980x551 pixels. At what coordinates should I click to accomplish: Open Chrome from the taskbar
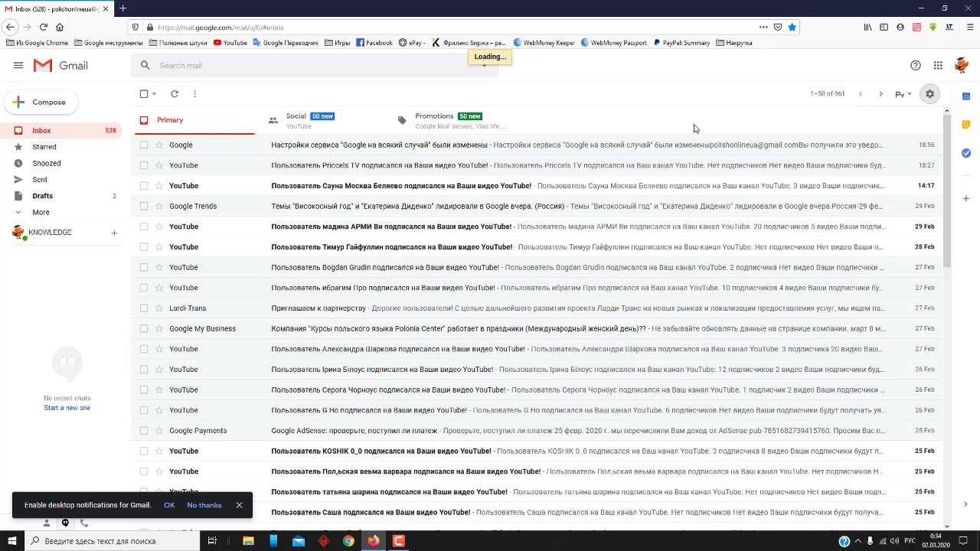tap(348, 541)
